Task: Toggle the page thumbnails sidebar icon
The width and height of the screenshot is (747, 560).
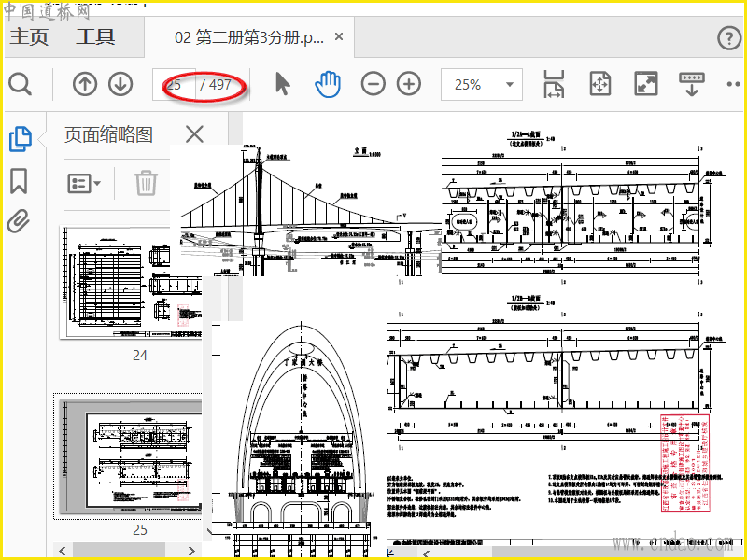Action: pyautogui.click(x=21, y=138)
